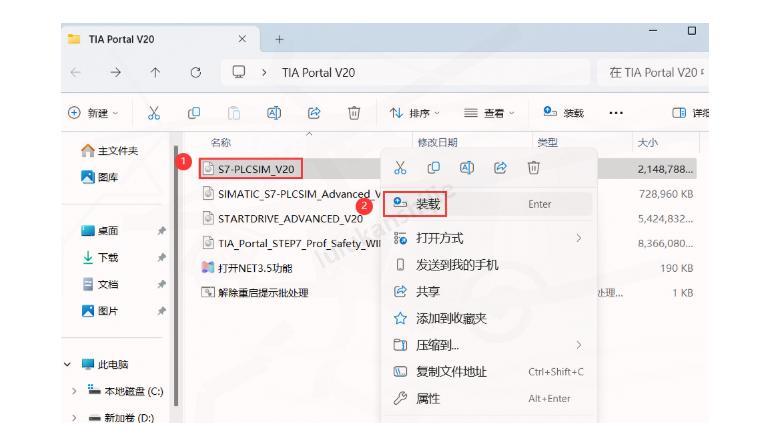
Task: Click the Share icon in the context menu
Action: (500, 168)
